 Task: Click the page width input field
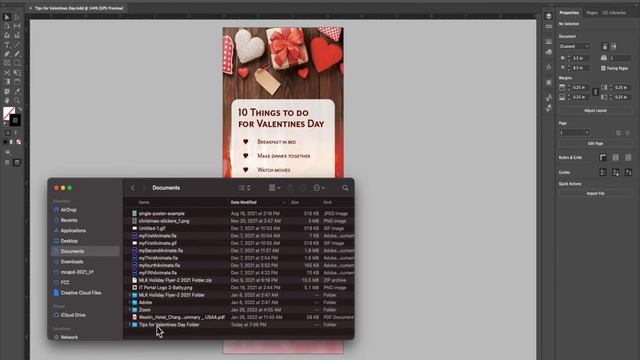click(580, 58)
